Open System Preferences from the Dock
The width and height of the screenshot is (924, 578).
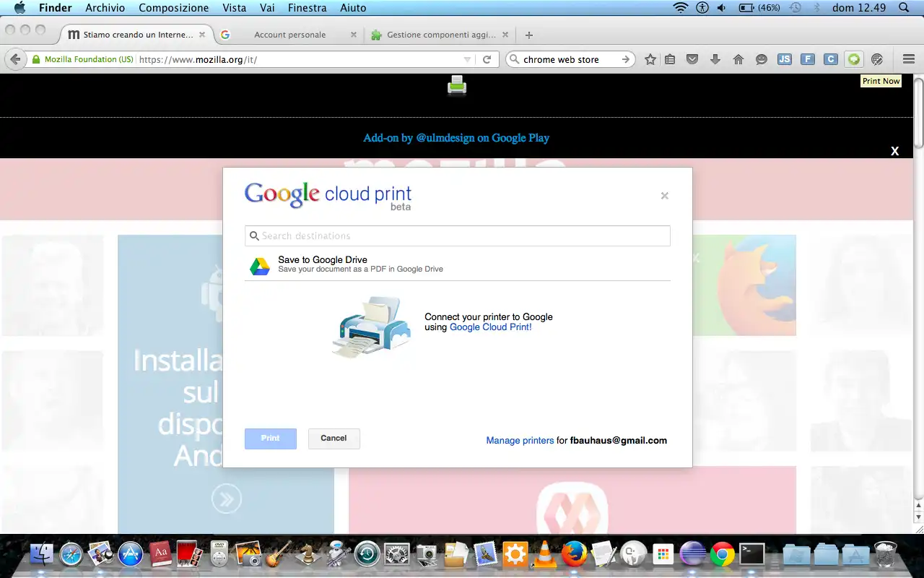pyautogui.click(x=397, y=554)
